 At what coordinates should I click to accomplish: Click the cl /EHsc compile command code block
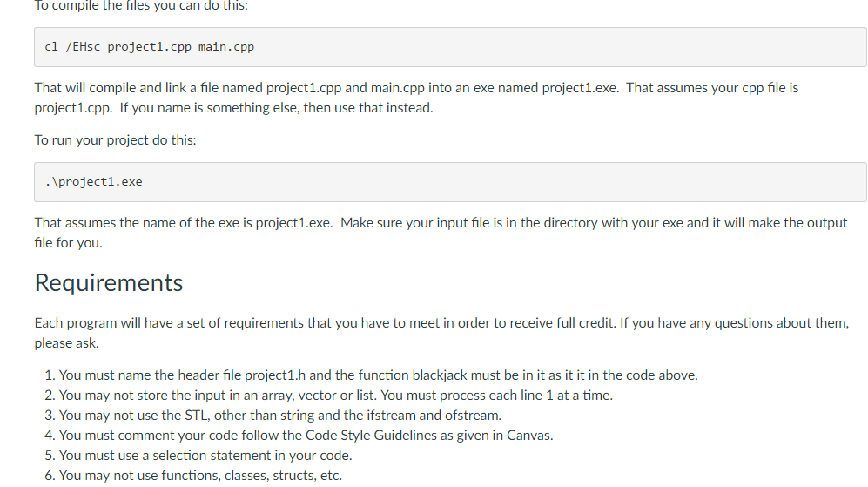click(x=450, y=47)
